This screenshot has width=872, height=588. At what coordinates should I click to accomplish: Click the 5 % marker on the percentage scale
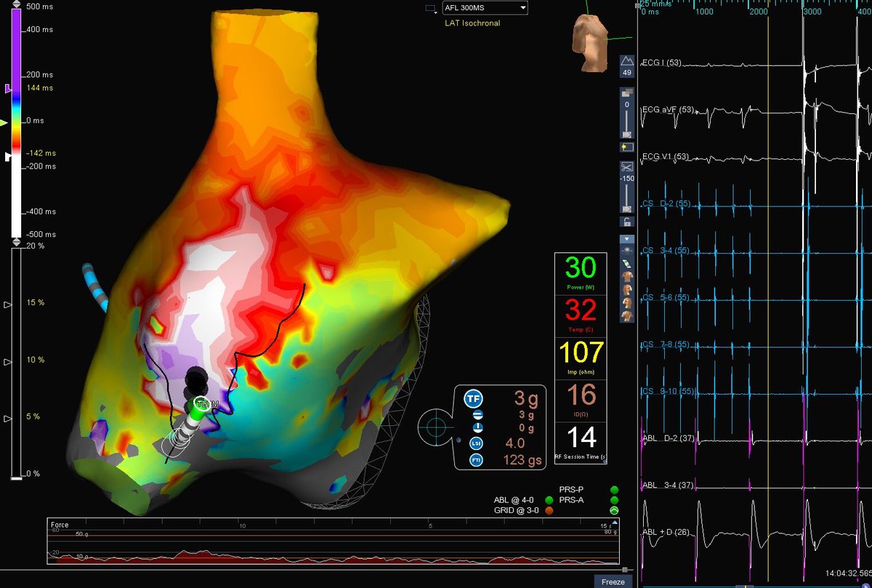8,419
